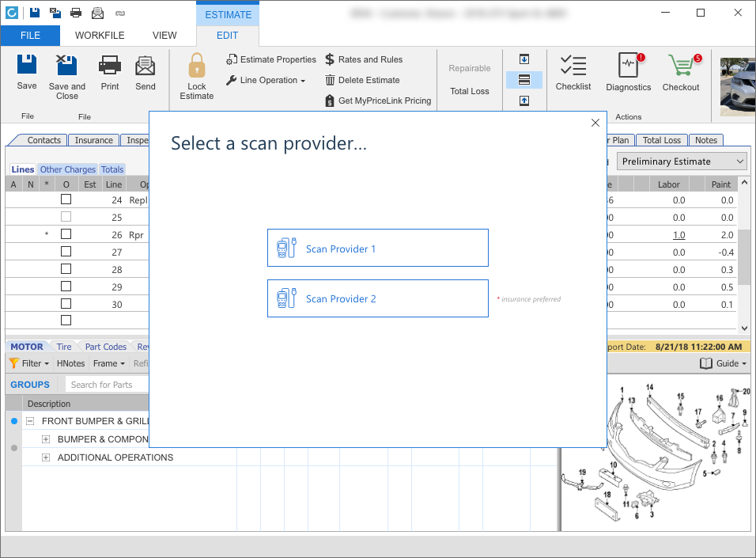Image resolution: width=756 pixels, height=558 pixels.
Task: Click underlined labor value 1.0
Action: 679,235
